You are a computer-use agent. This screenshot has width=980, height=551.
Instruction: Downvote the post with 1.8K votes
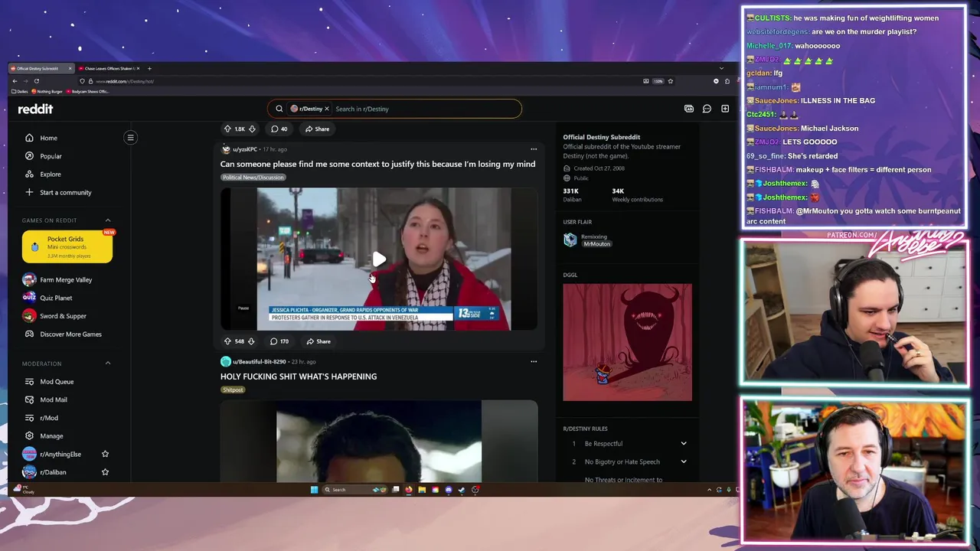[252, 129]
